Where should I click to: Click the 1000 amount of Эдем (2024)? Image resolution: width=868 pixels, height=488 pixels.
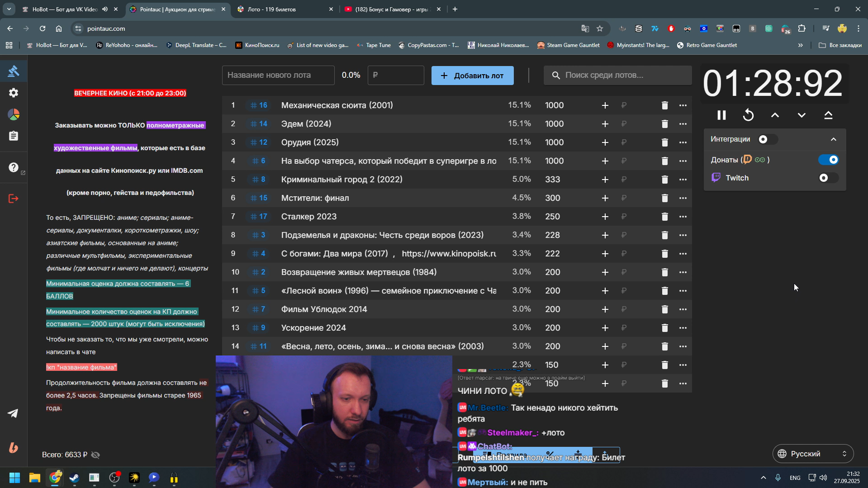click(554, 124)
